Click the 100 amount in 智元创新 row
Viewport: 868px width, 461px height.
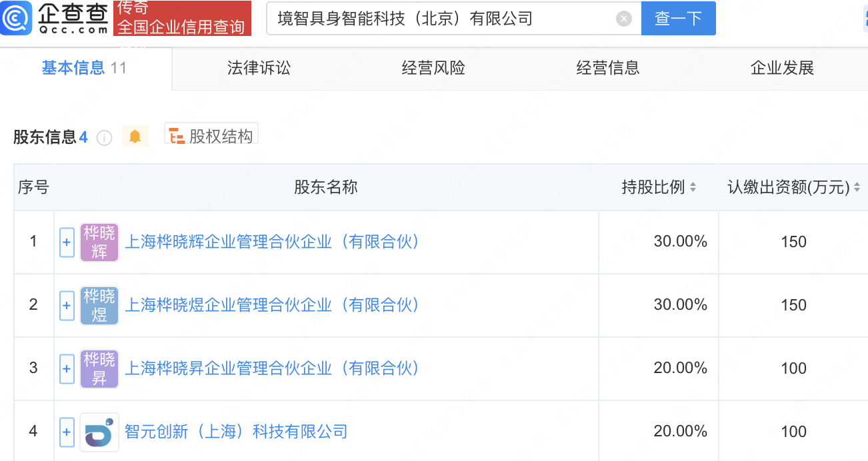click(x=793, y=432)
